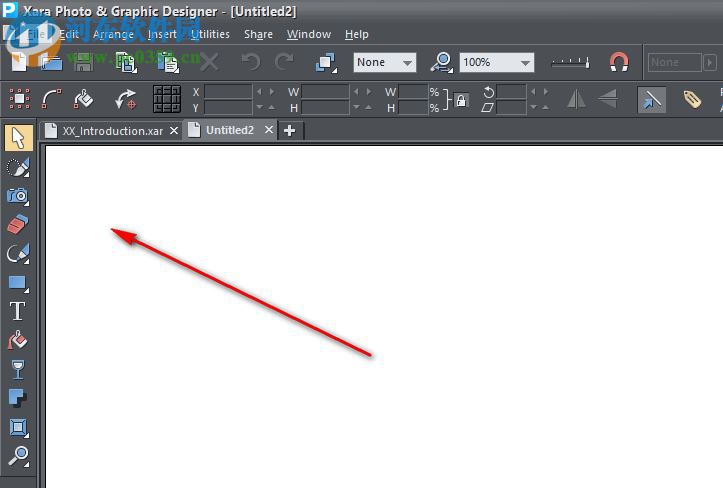Click the flip vertical icon
The height and width of the screenshot is (488, 723).
tap(608, 99)
